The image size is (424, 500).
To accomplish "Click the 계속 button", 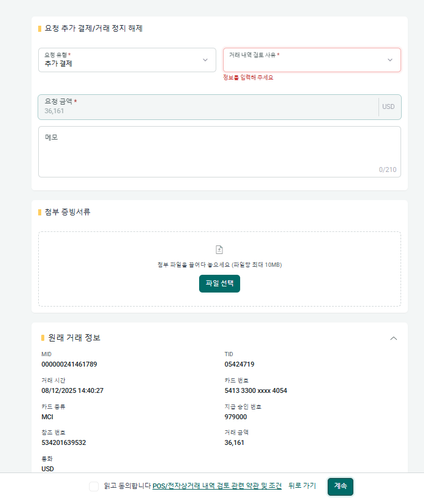I will [340, 486].
